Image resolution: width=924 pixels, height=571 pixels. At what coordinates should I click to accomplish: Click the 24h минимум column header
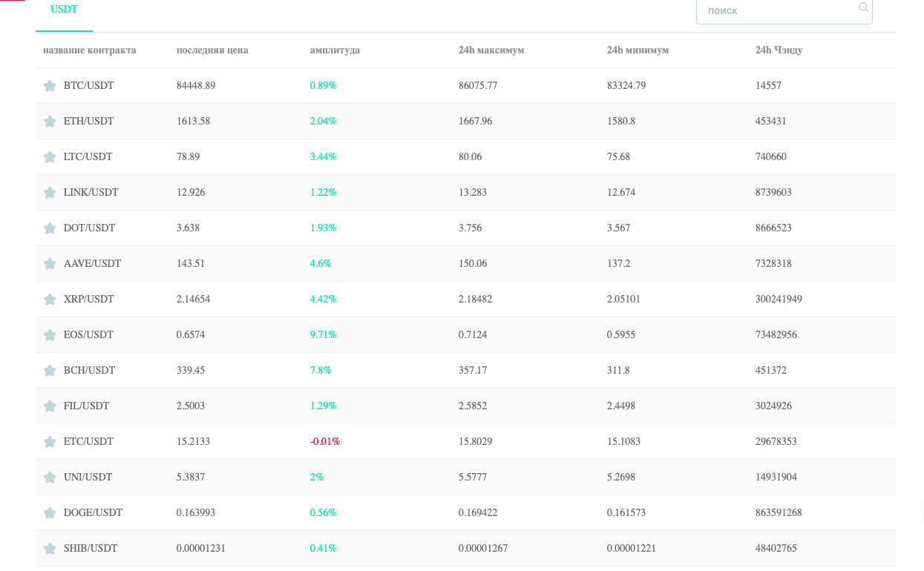[x=638, y=50]
